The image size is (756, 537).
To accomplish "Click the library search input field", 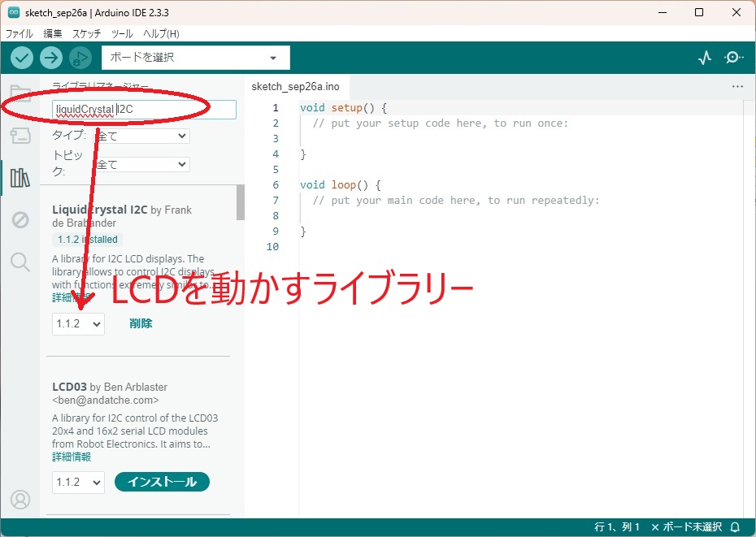I will click(144, 110).
